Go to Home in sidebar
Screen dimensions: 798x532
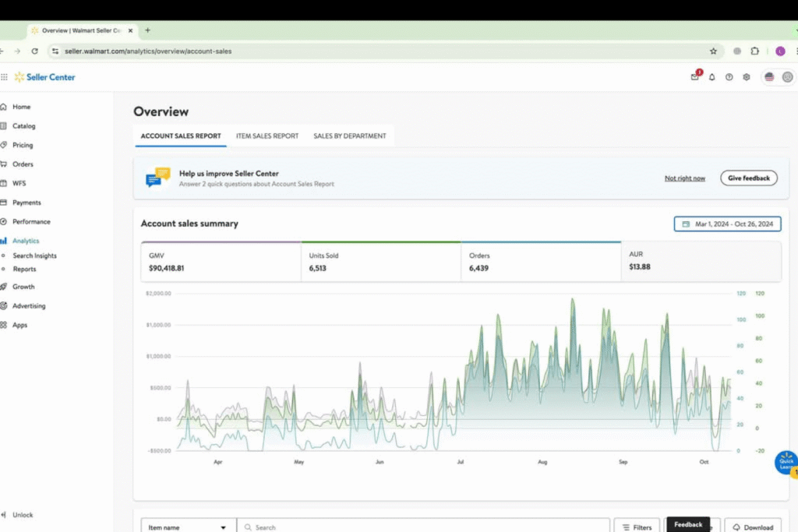[x=21, y=107]
